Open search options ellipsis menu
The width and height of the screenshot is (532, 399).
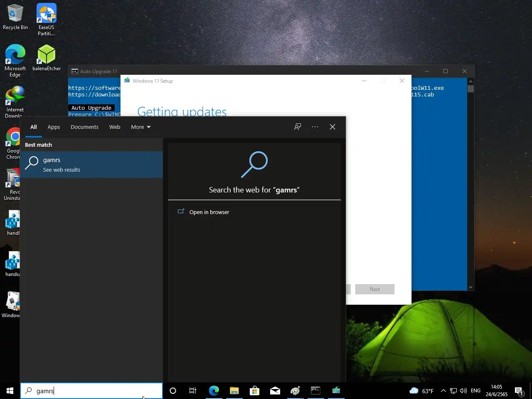pos(315,127)
